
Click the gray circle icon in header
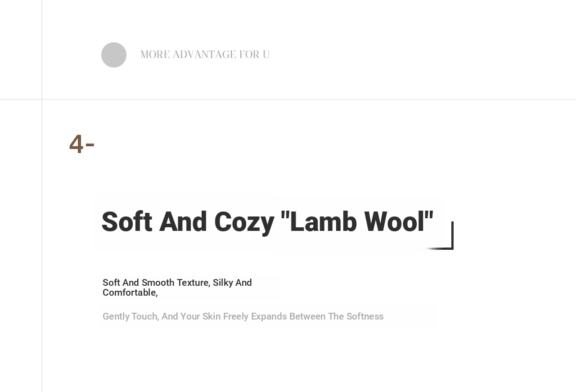click(x=114, y=55)
